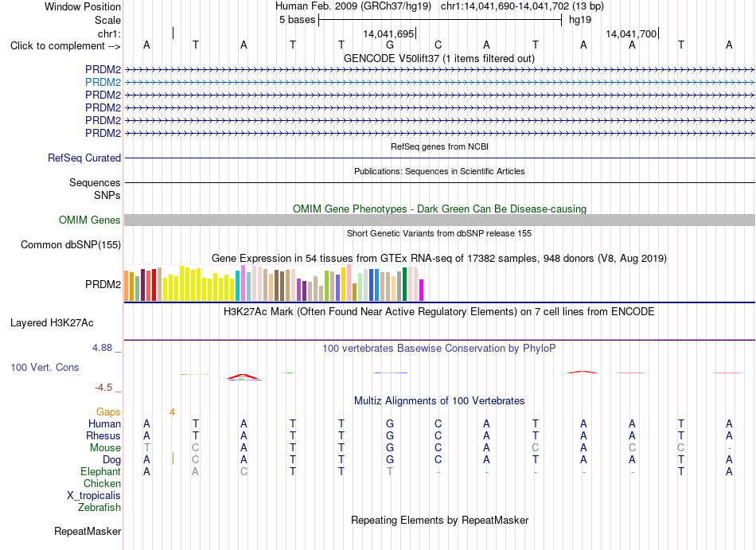The height and width of the screenshot is (550, 756).
Task: Click the coordinate range chr1:14,041,690-14,041,702 header
Action: (522, 6)
